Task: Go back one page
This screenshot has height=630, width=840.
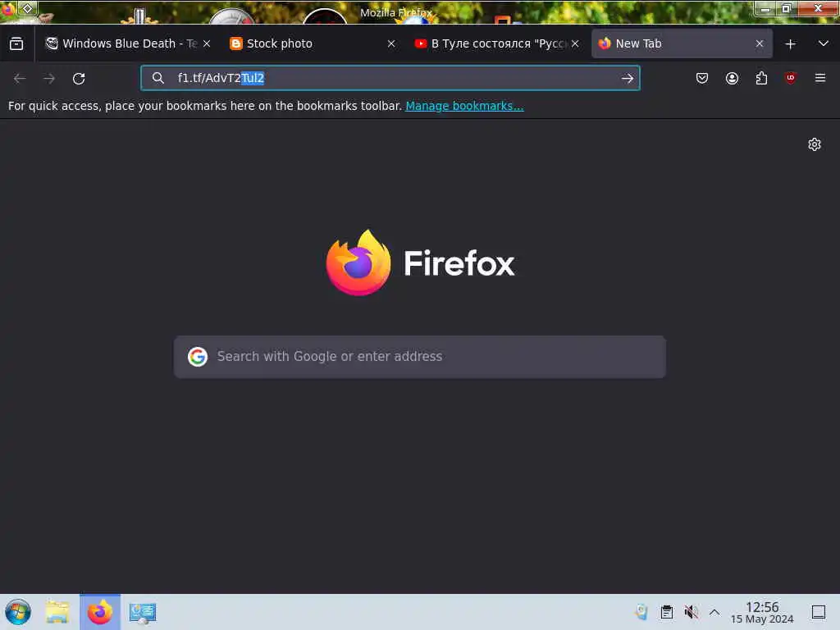Action: (20, 79)
